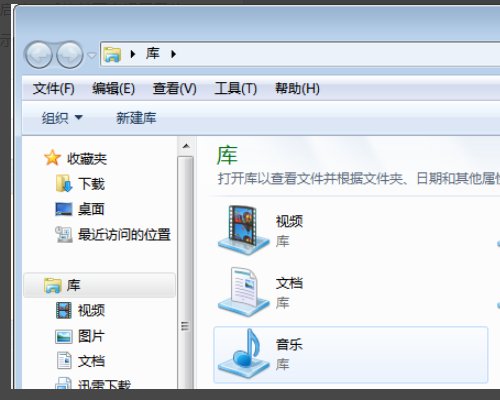Click the 音乐 library music note icon
The height and width of the screenshot is (400, 500).
point(244,354)
